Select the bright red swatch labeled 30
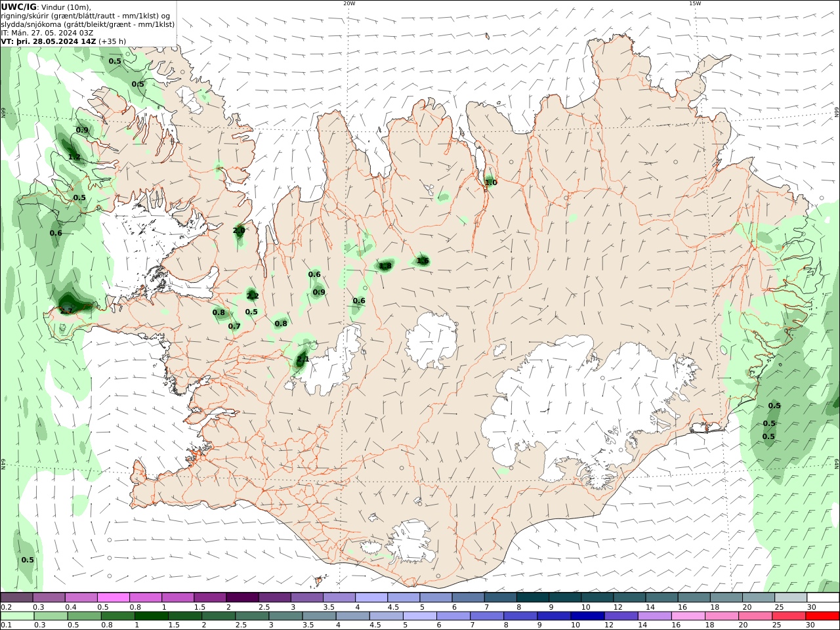The height and width of the screenshot is (630, 840). pyautogui.click(x=823, y=616)
